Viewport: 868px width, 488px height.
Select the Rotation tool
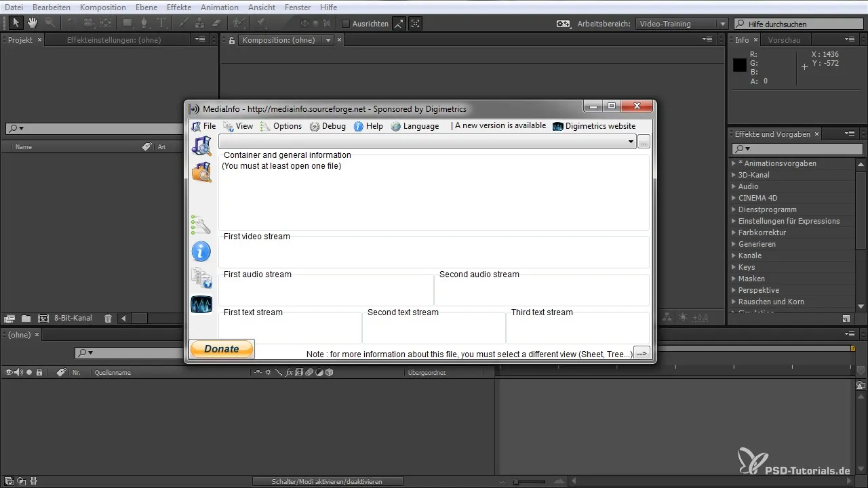point(72,23)
